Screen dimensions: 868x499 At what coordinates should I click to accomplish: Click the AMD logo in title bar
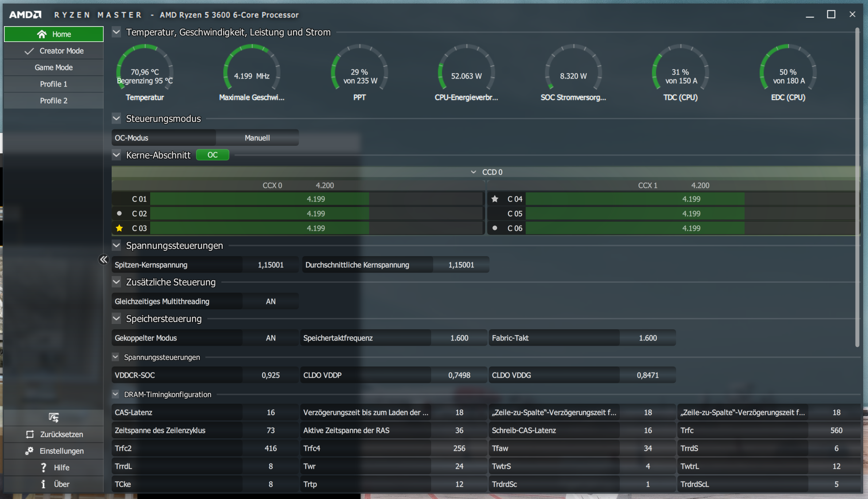[25, 15]
